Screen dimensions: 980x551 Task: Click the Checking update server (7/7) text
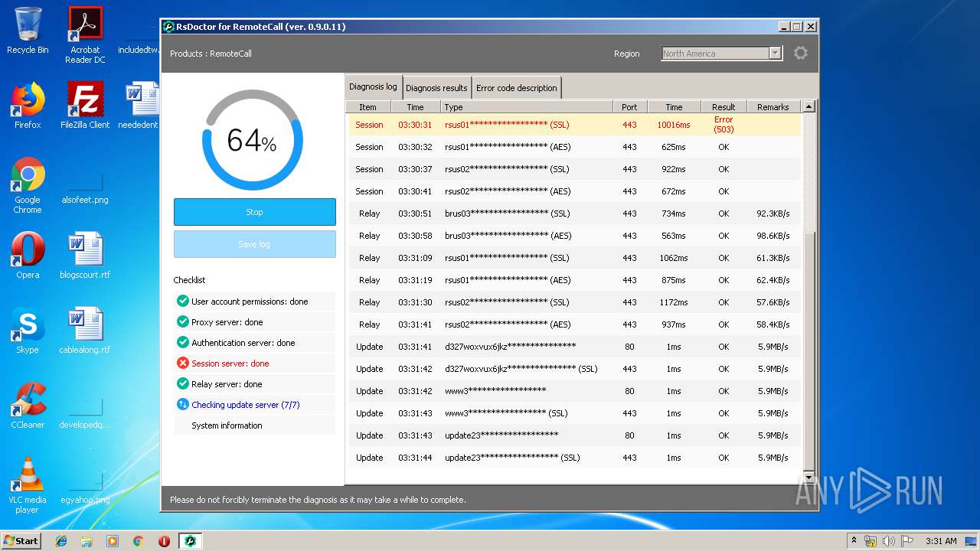(246, 405)
